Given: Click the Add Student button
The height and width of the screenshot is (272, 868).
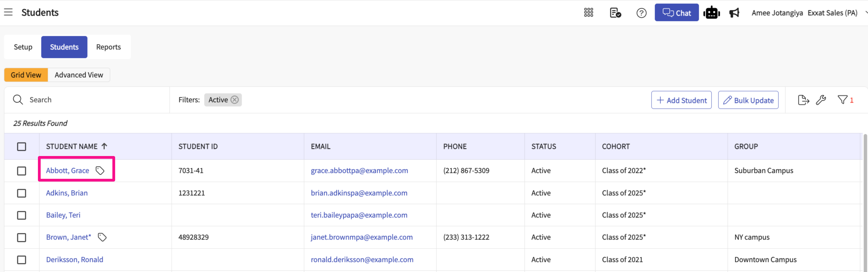Looking at the screenshot, I should coord(681,100).
